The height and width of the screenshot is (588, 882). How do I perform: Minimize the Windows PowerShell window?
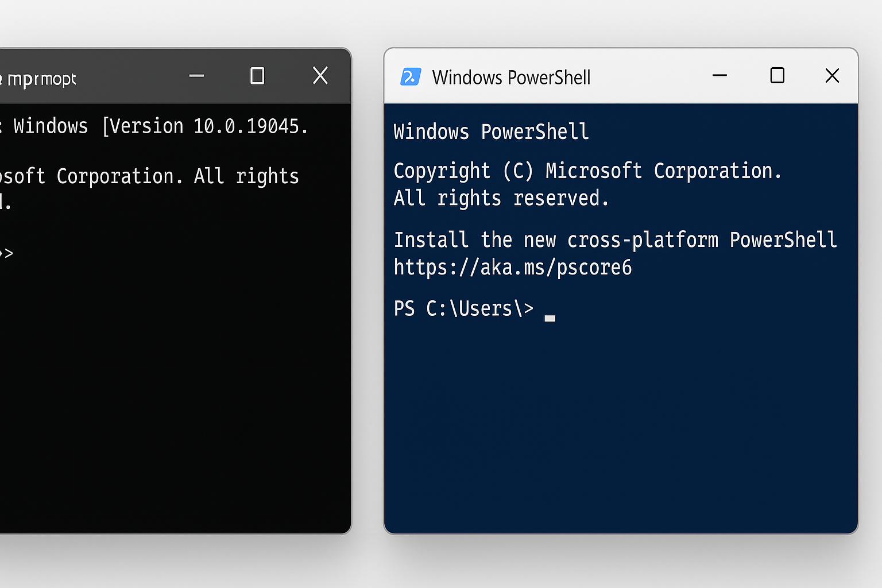pyautogui.click(x=719, y=75)
